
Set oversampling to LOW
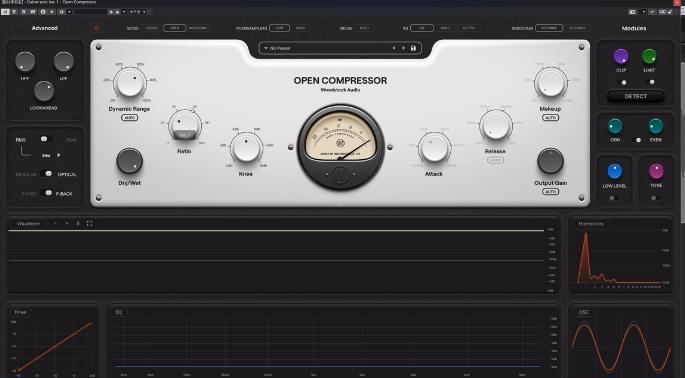[280, 28]
